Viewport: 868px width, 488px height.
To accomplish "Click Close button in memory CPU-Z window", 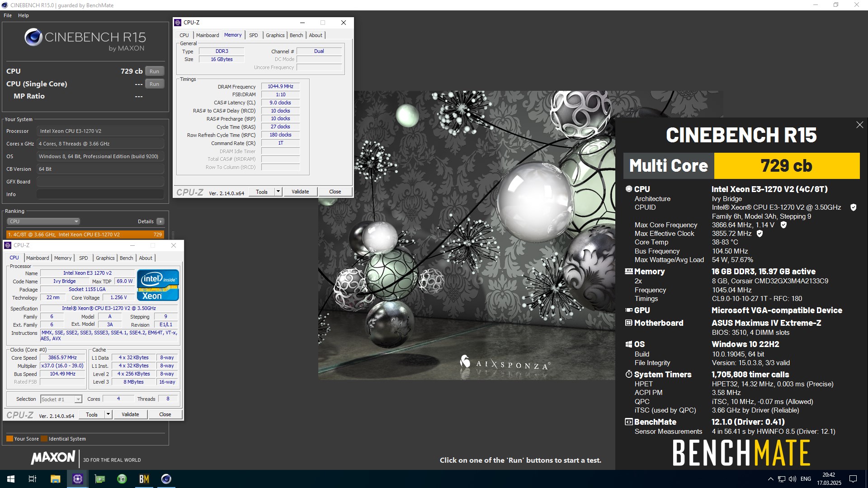I will click(335, 192).
